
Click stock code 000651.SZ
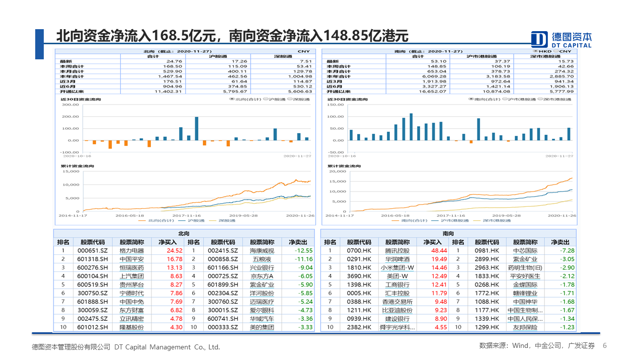93,250
